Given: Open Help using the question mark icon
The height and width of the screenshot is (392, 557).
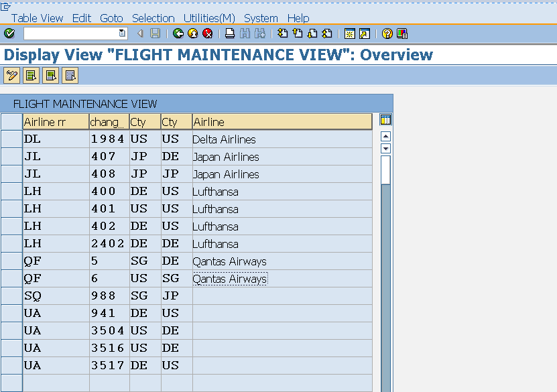Looking at the screenshot, I should [386, 34].
